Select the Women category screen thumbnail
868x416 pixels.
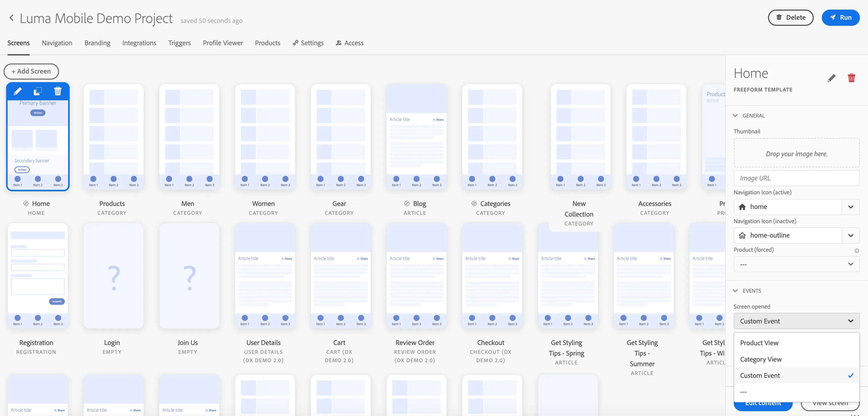(x=265, y=137)
